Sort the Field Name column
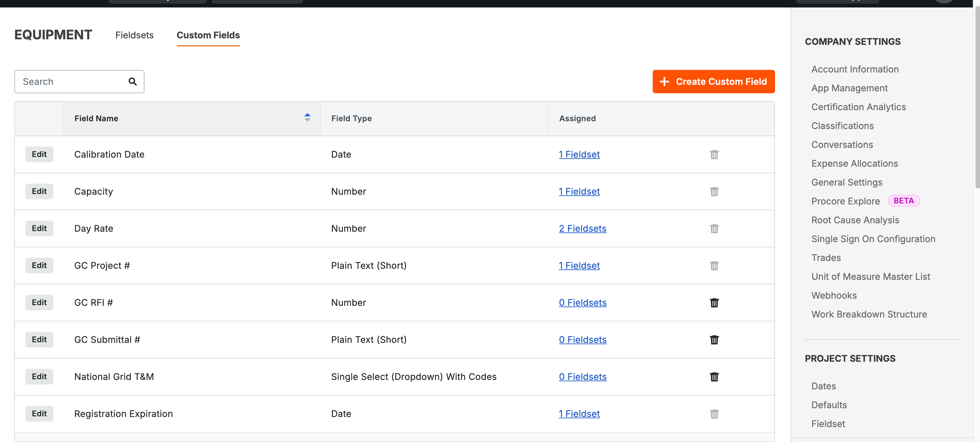This screenshot has width=980, height=442. [x=307, y=118]
